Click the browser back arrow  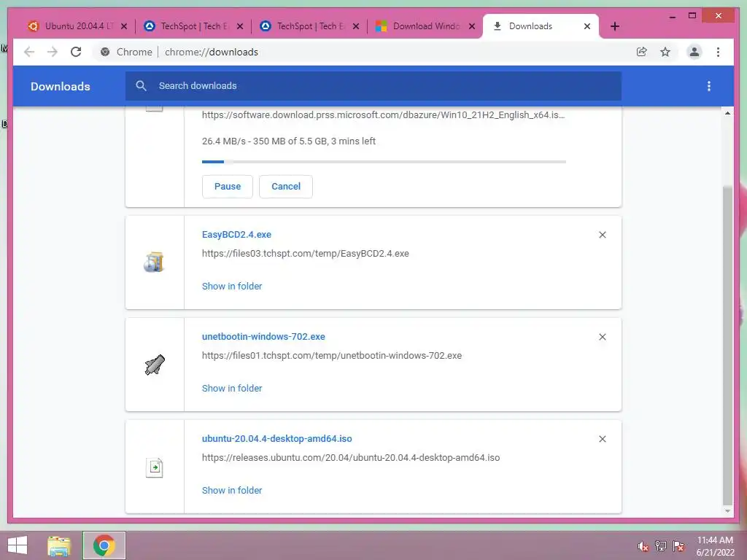tap(29, 52)
